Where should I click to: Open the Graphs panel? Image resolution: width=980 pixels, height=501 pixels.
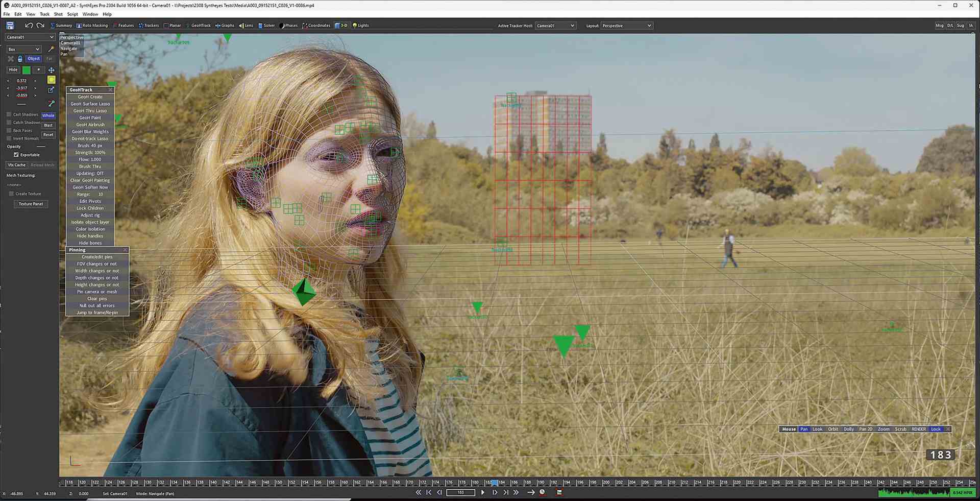coord(225,25)
